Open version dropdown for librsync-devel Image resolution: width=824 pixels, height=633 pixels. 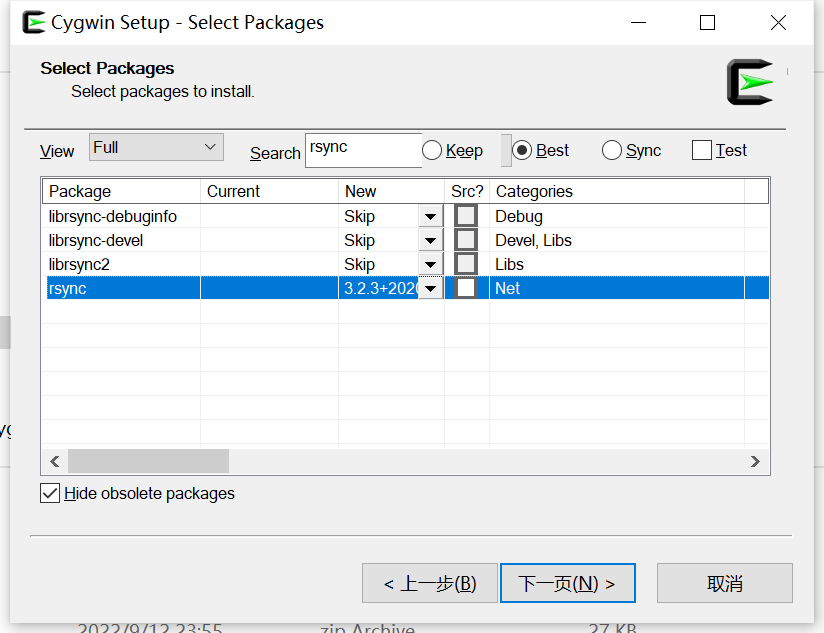point(430,241)
